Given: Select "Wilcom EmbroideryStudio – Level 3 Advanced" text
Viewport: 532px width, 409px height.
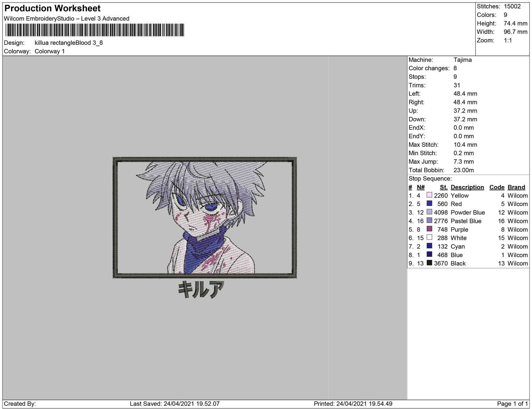Looking at the screenshot, I should (x=67, y=19).
